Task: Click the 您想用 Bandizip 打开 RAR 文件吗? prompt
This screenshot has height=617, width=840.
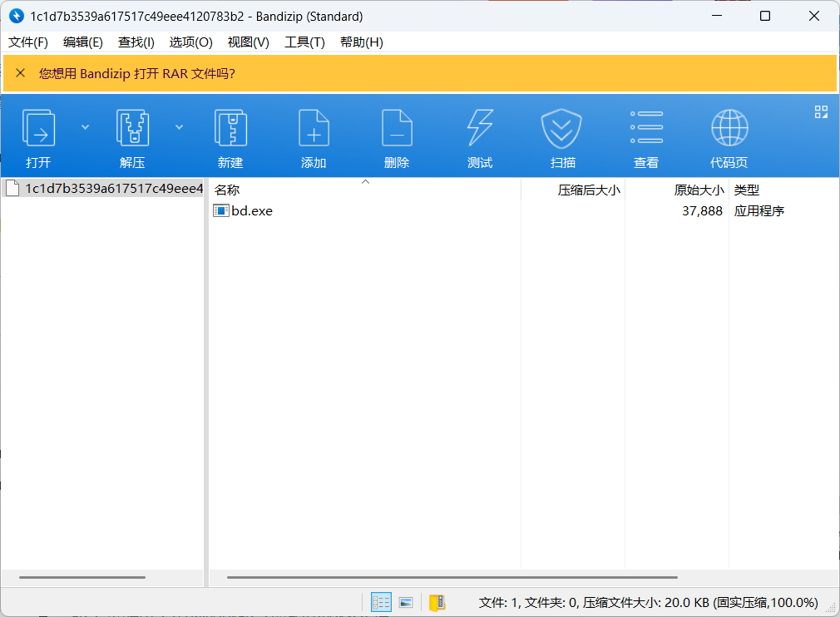Action: point(137,73)
